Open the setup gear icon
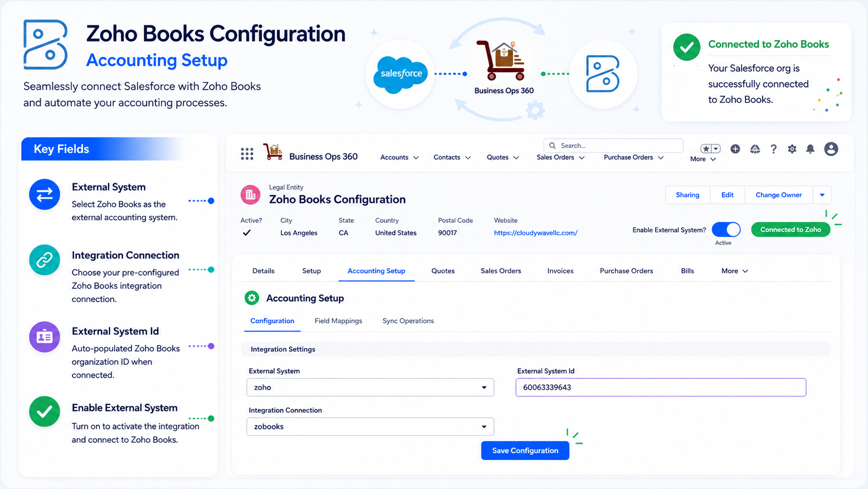 [x=792, y=149]
